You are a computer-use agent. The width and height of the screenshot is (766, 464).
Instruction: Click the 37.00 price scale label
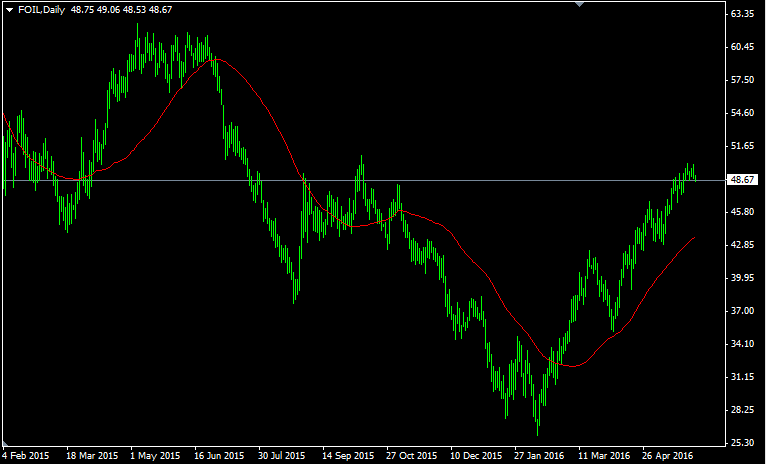(x=743, y=311)
